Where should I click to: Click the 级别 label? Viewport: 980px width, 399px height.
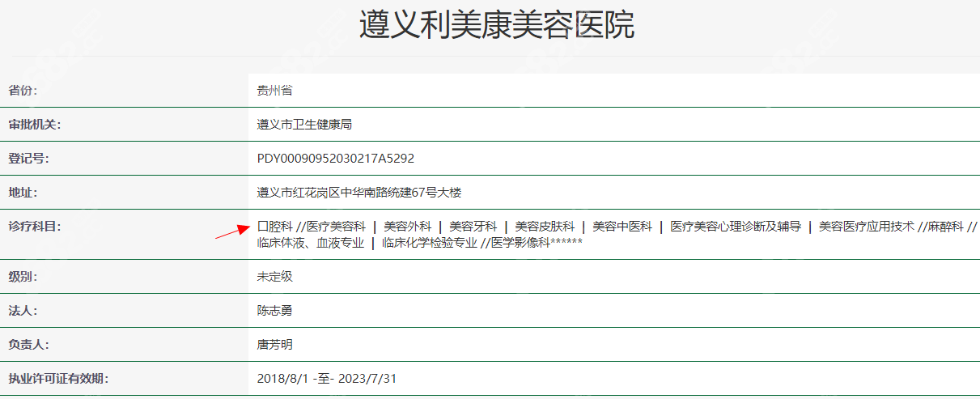[23, 277]
